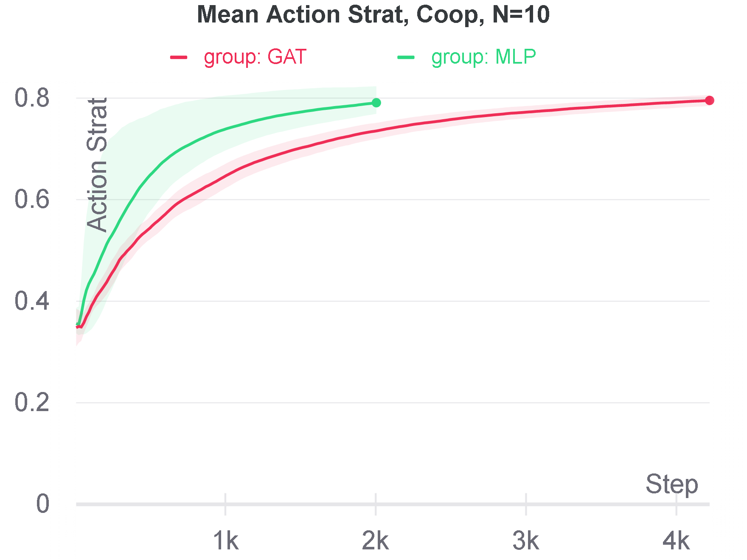Click the green MLP legend line marker

tap(406, 57)
